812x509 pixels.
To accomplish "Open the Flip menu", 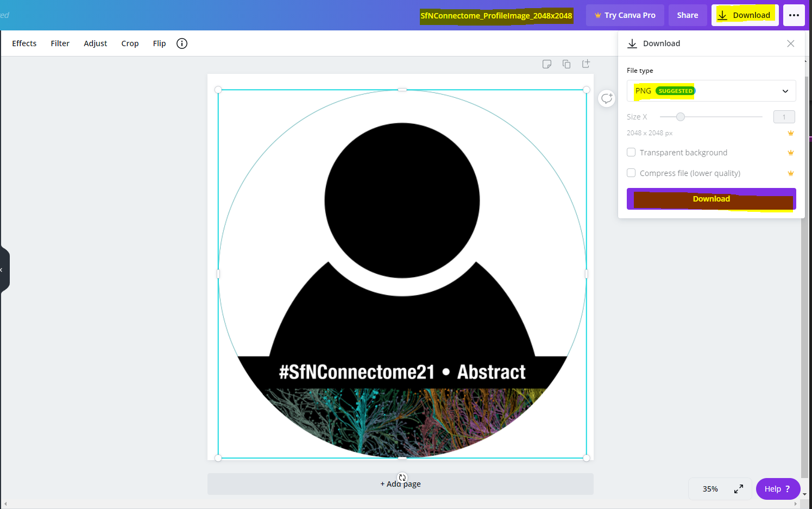I will [159, 43].
